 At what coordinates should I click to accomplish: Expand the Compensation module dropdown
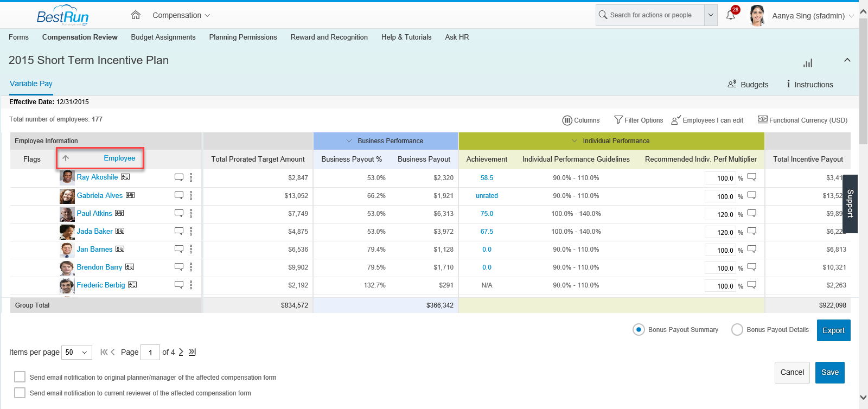tap(181, 15)
